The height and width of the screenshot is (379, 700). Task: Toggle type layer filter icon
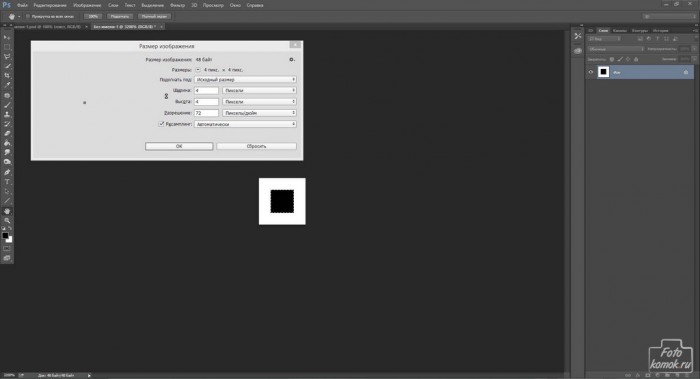657,39
